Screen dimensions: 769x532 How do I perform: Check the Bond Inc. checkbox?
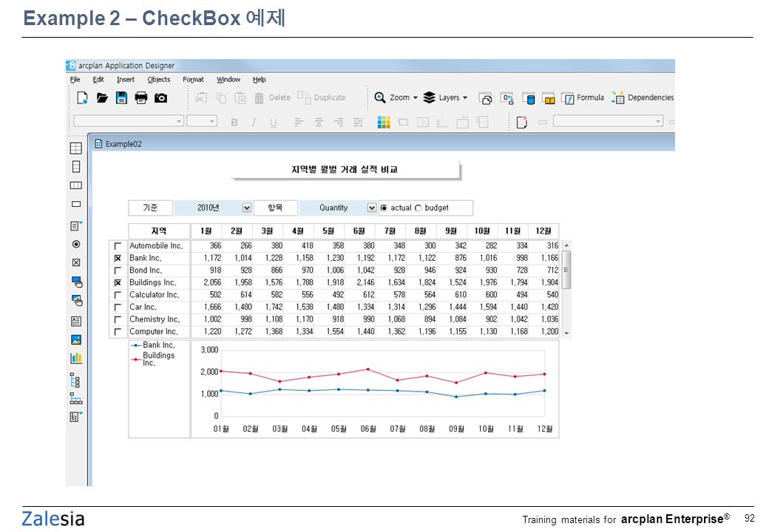[118, 270]
